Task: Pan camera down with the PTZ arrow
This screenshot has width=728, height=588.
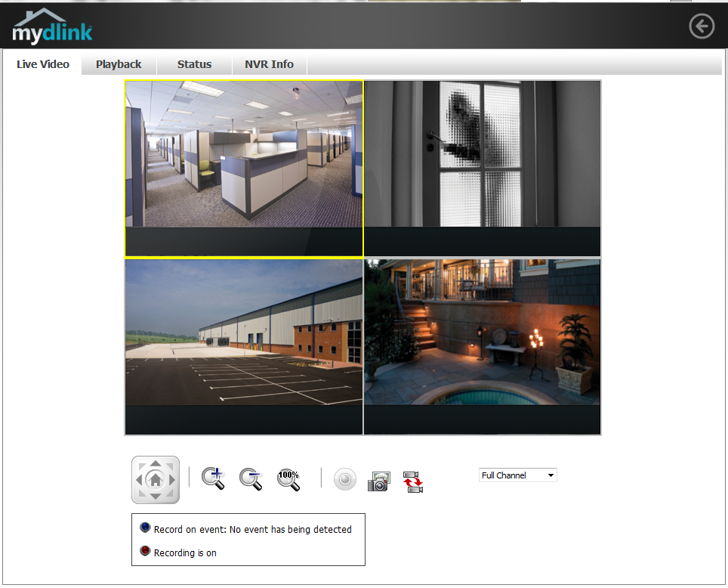Action: [x=156, y=497]
